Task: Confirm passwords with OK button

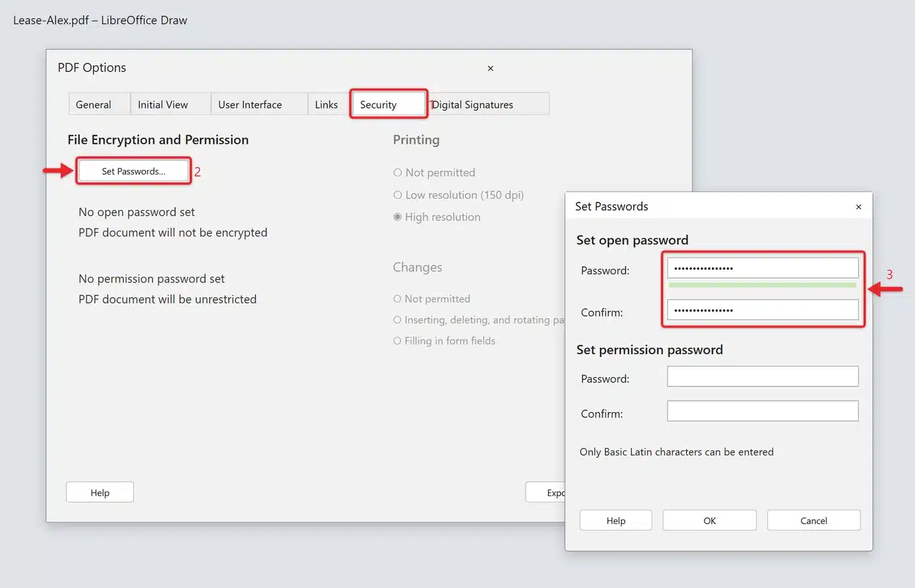Action: click(x=710, y=521)
